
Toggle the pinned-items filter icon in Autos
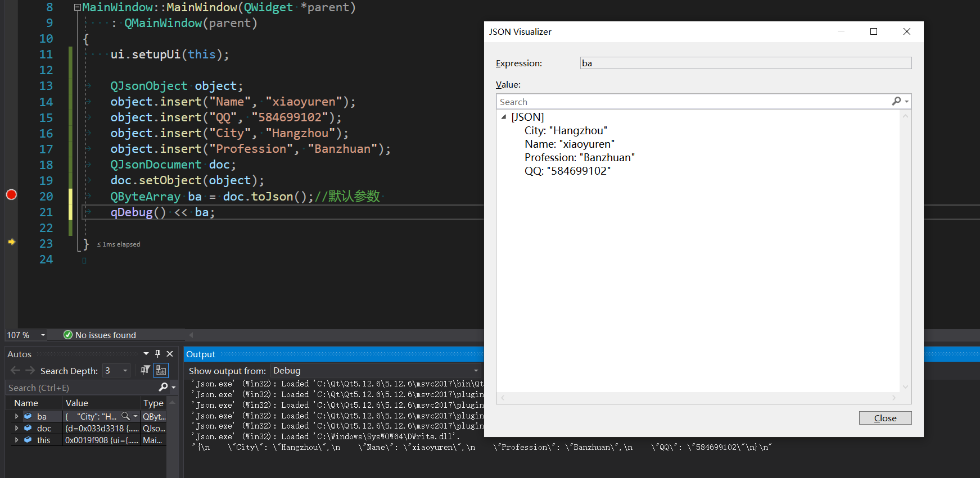[145, 370]
